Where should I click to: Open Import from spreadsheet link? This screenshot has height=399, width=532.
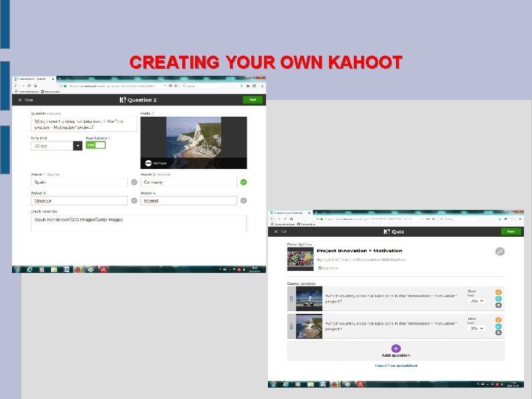coord(396,365)
